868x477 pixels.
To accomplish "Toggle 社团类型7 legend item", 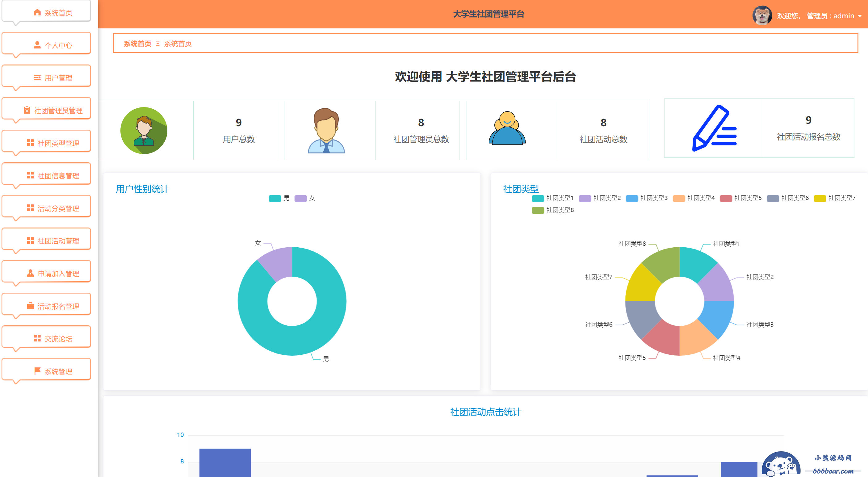I will tap(834, 198).
